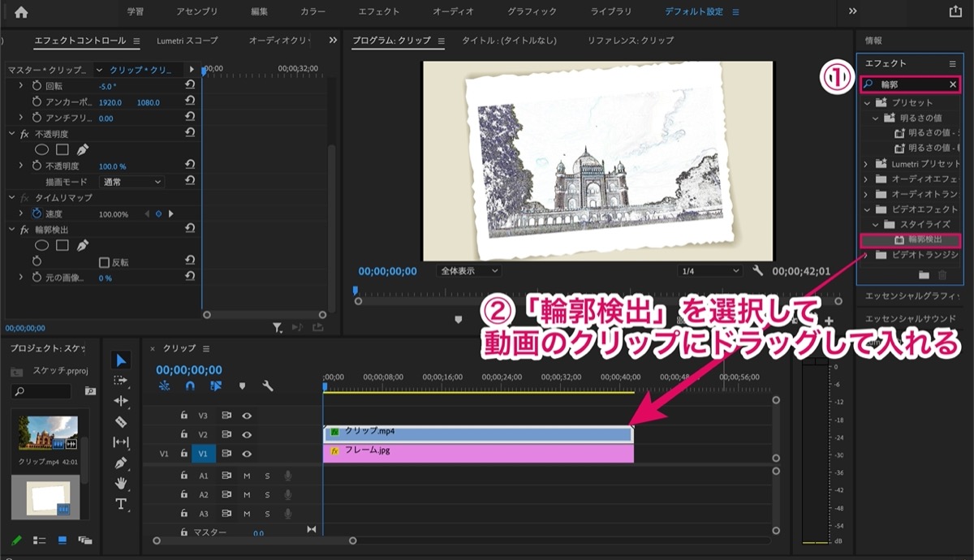Toggle 回転 animation stopwatch
The height and width of the screenshot is (560, 974).
click(37, 85)
